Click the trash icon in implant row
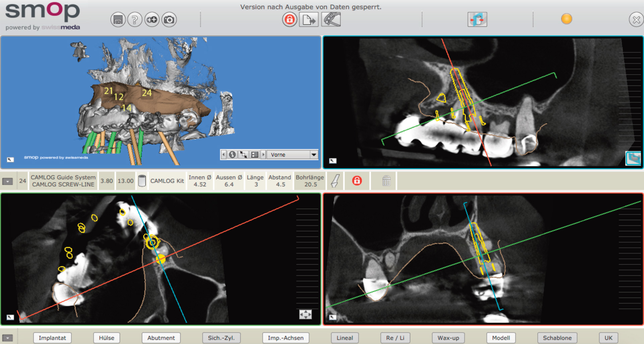 pos(386,181)
